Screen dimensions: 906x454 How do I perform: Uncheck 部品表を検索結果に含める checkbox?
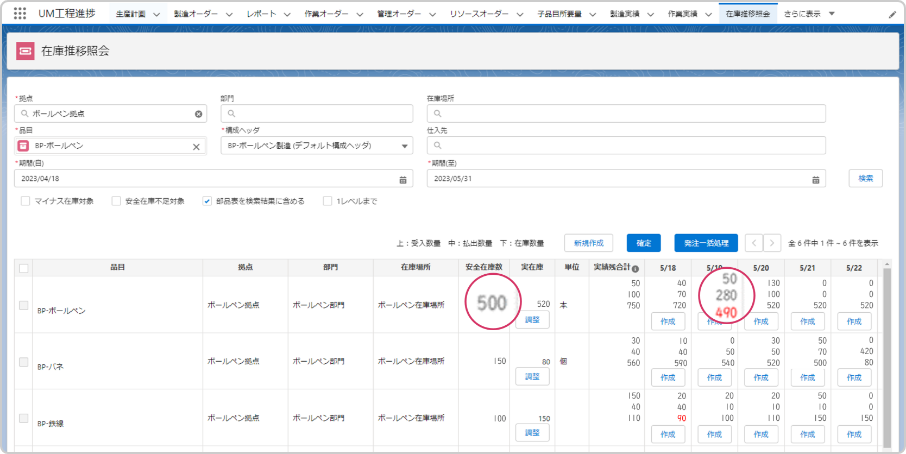207,201
